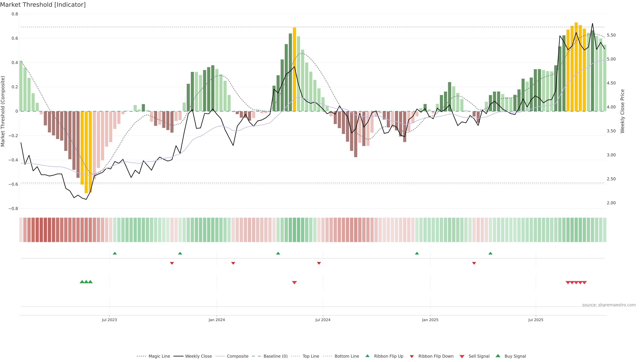The width and height of the screenshot is (644, 362).
Task: Click the Baseline (0) legend entry
Action: click(275, 356)
